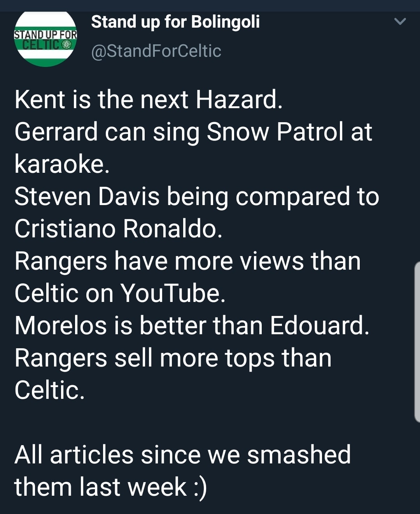This screenshot has width=420, height=514.
Task: Tap the "Steven Davis being compared to" line
Action: [x=196, y=196]
